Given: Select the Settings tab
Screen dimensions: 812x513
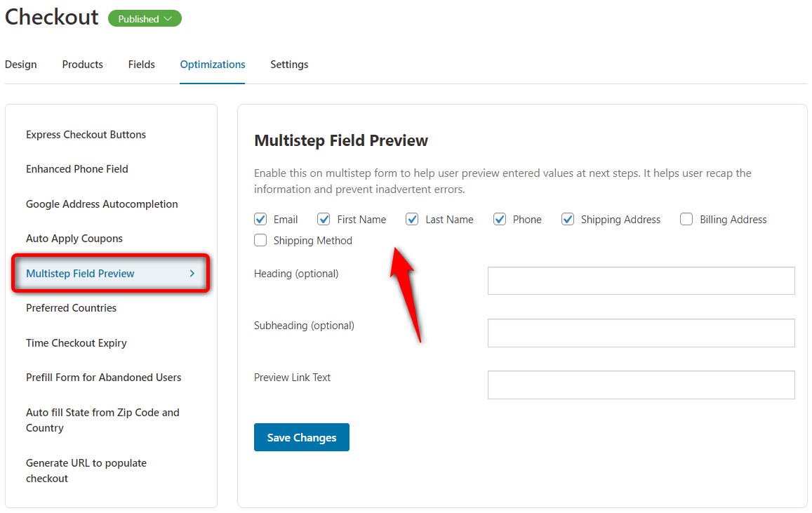Looking at the screenshot, I should [x=289, y=65].
